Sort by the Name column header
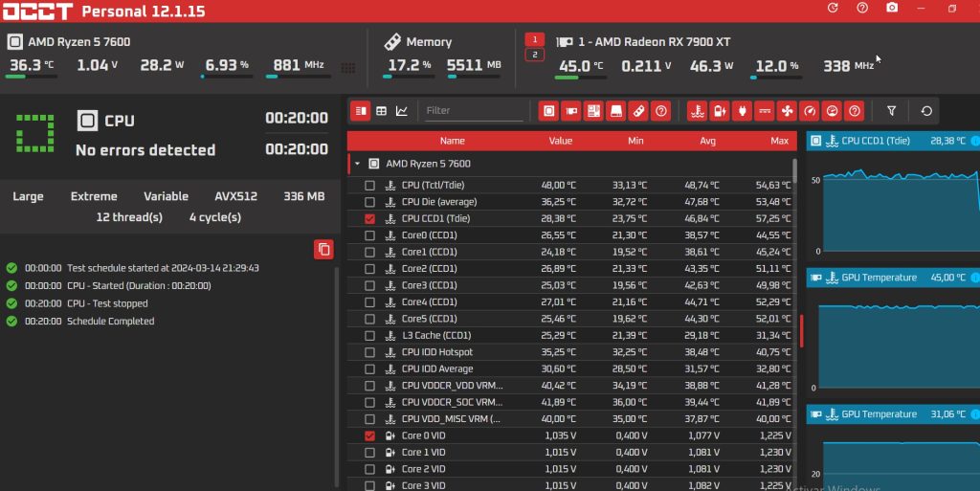Image resolution: width=980 pixels, height=491 pixels. tap(452, 142)
